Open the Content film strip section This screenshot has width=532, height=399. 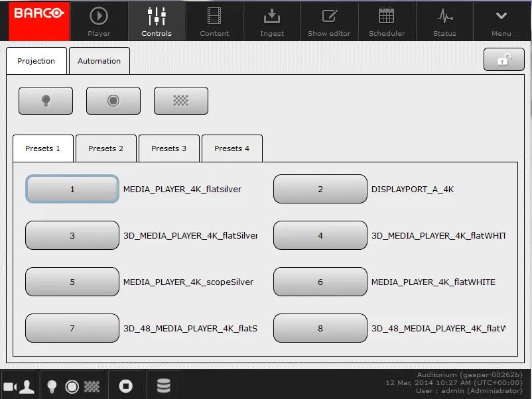tap(214, 21)
